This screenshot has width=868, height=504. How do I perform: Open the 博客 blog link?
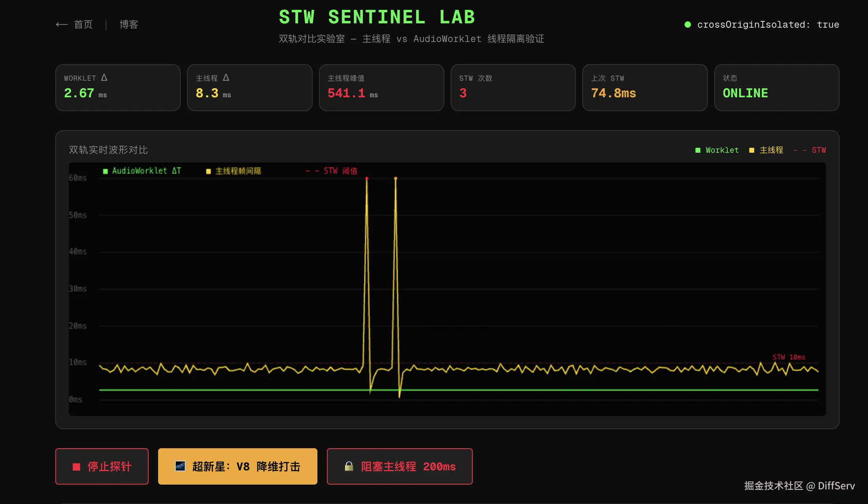129,25
